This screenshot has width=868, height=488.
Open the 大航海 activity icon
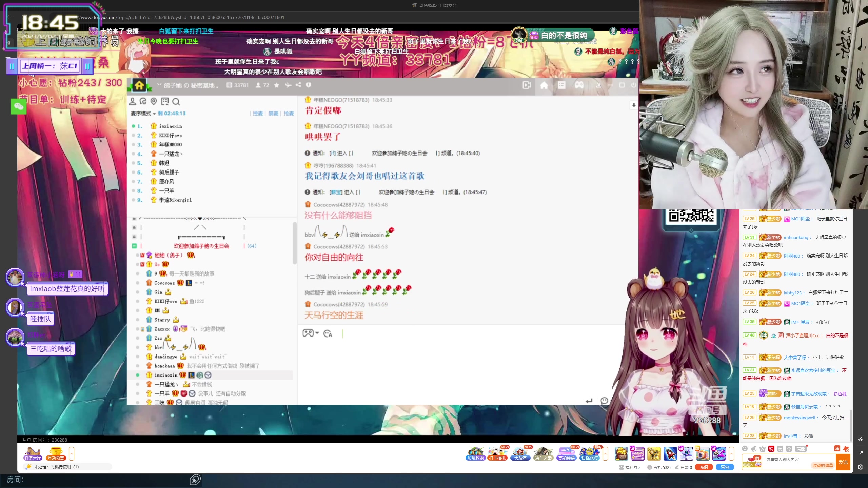pyautogui.click(x=520, y=453)
